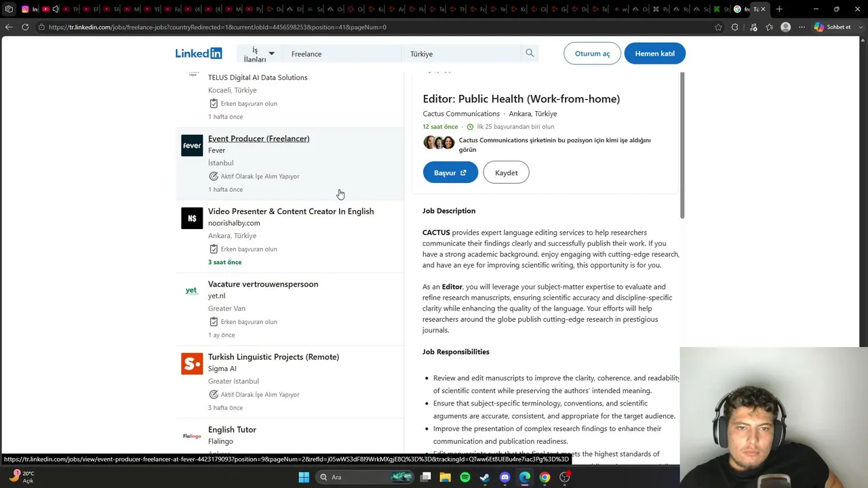The image size is (868, 488).
Task: Click the 'Editor: Public Health (Work-from-home)' title
Action: pos(521,99)
